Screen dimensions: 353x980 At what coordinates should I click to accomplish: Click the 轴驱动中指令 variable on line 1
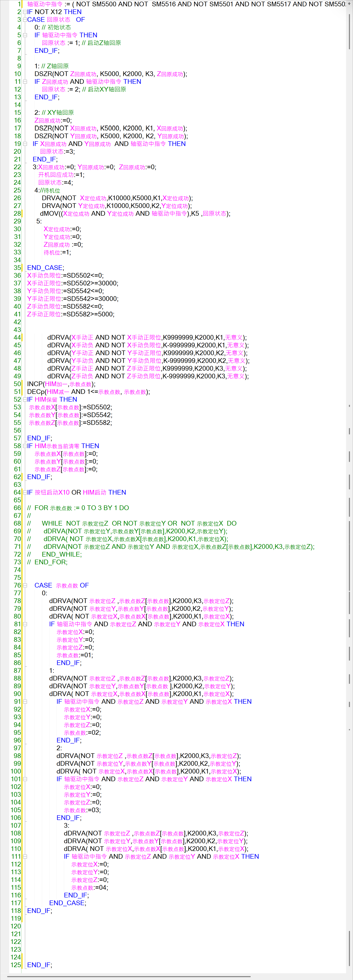tap(45, 4)
